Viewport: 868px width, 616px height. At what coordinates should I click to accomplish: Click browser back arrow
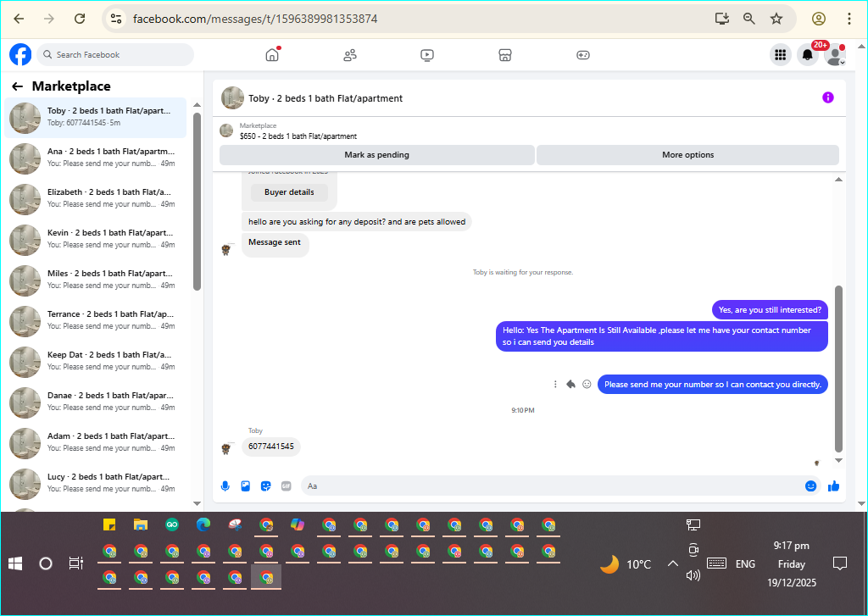(x=19, y=19)
